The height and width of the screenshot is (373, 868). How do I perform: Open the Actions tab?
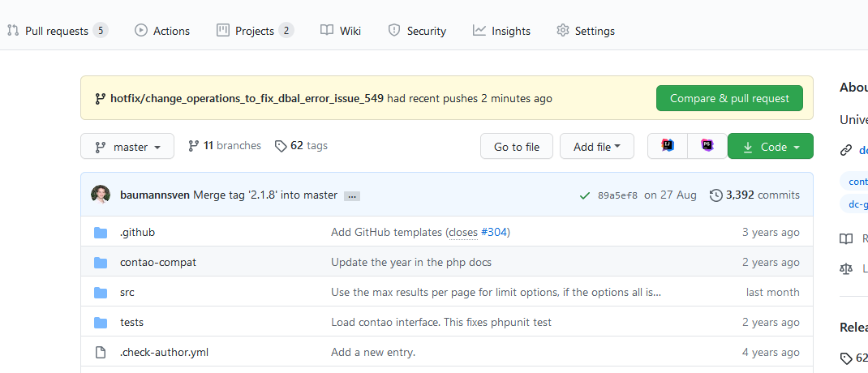tap(162, 31)
